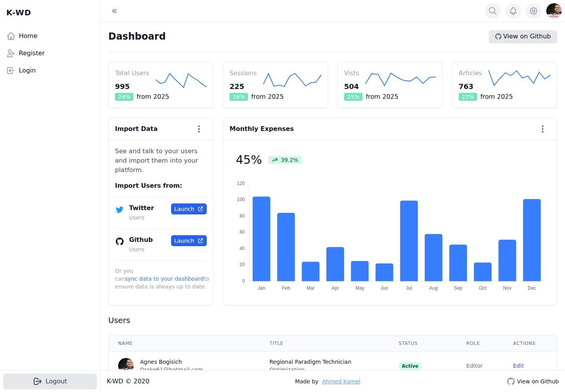This screenshot has height=392, width=565.
Task: Click View on Github header button
Action: click(523, 36)
